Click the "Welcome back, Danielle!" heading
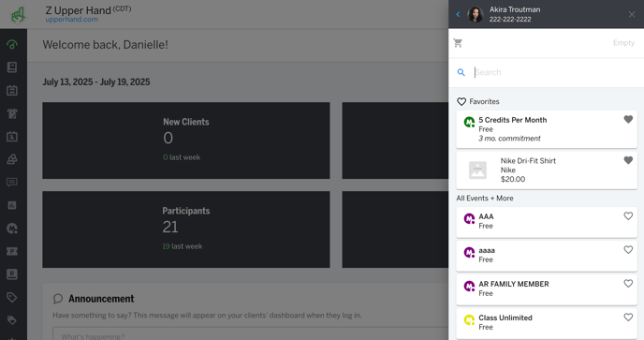The height and width of the screenshot is (340, 644). (x=105, y=45)
